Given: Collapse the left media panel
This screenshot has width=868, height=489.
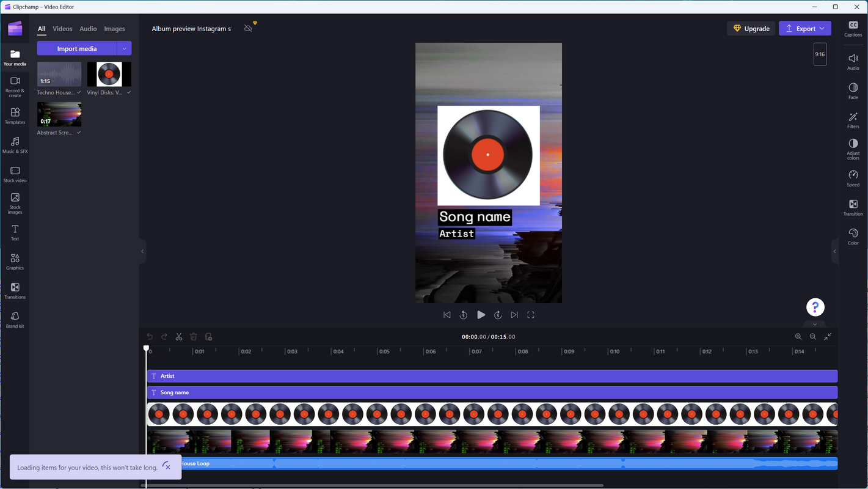Looking at the screenshot, I should (x=142, y=251).
